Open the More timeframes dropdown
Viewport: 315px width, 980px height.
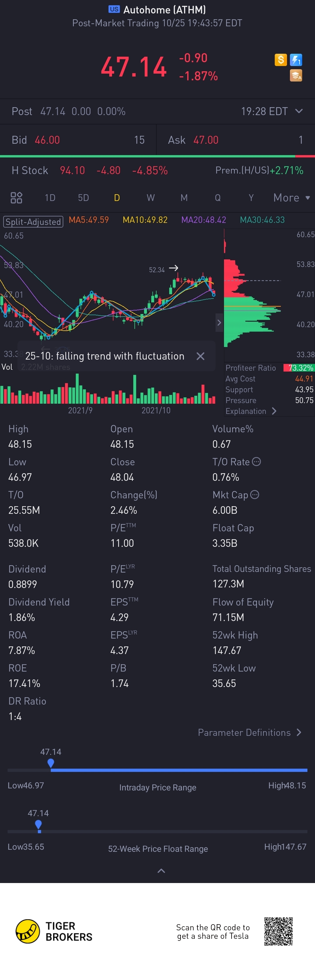[x=291, y=198]
